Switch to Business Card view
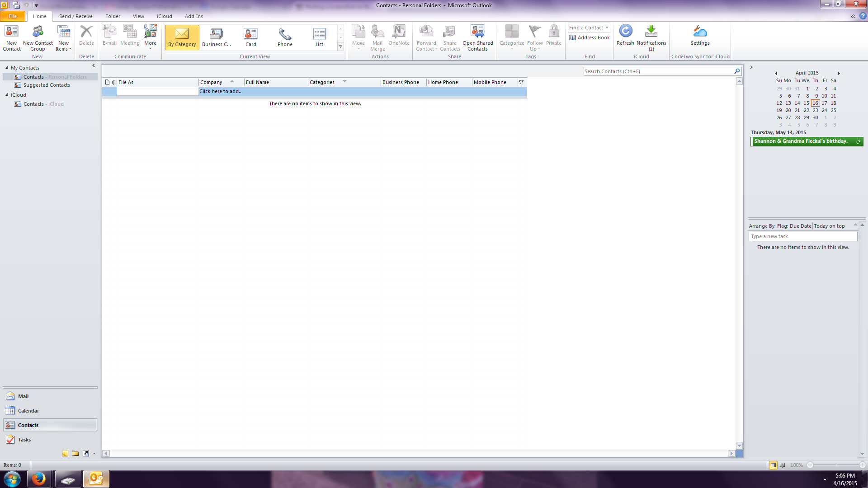The image size is (868, 488). [x=217, y=37]
